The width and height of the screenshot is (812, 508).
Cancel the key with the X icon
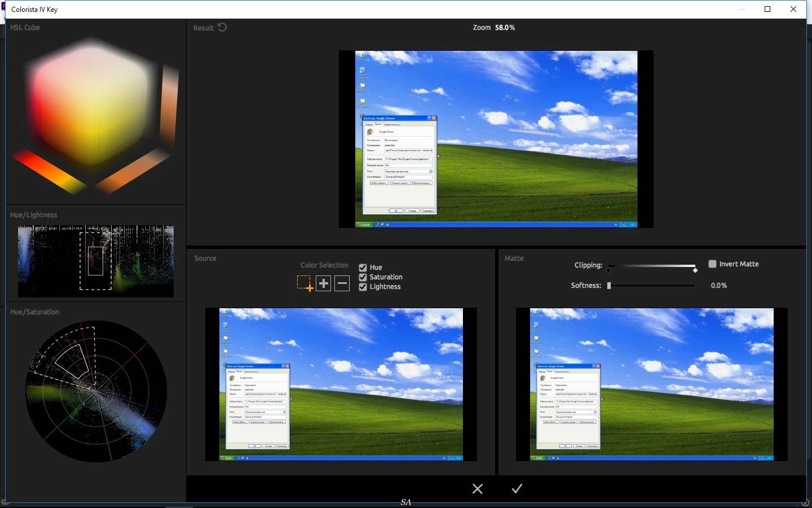478,489
